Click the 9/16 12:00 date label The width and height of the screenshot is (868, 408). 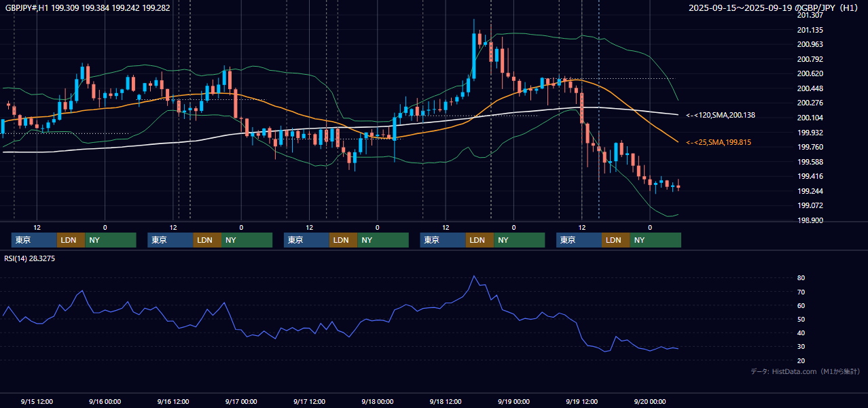[173, 401]
